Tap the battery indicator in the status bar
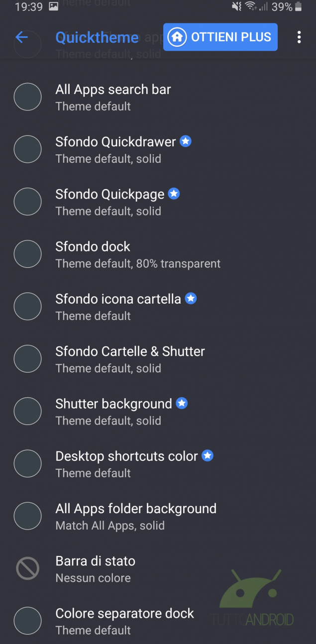 tap(299, 7)
